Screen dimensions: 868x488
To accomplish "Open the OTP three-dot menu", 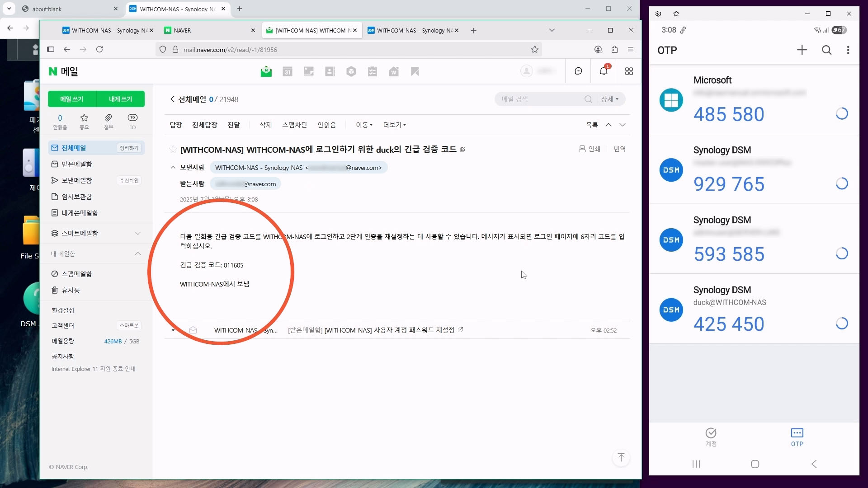I will (x=848, y=50).
